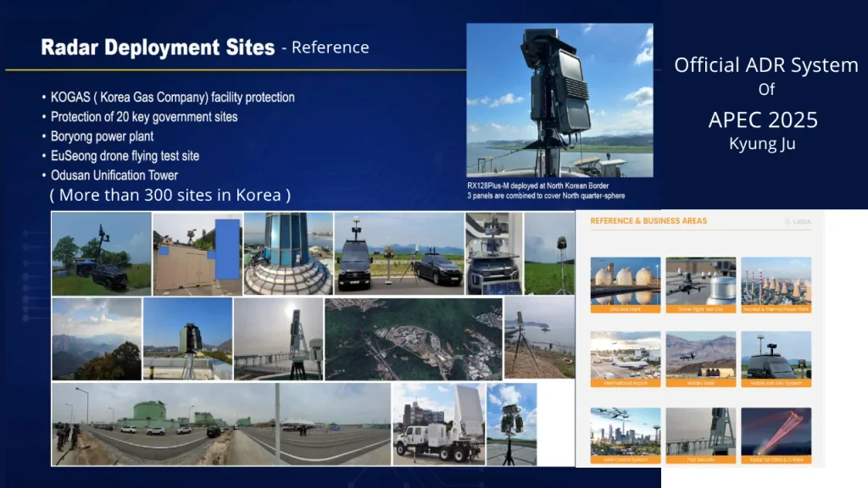This screenshot has height=488, width=868.
Task: Select the rooftop radar under blue sky photo
Action: pyautogui.click(x=187, y=339)
